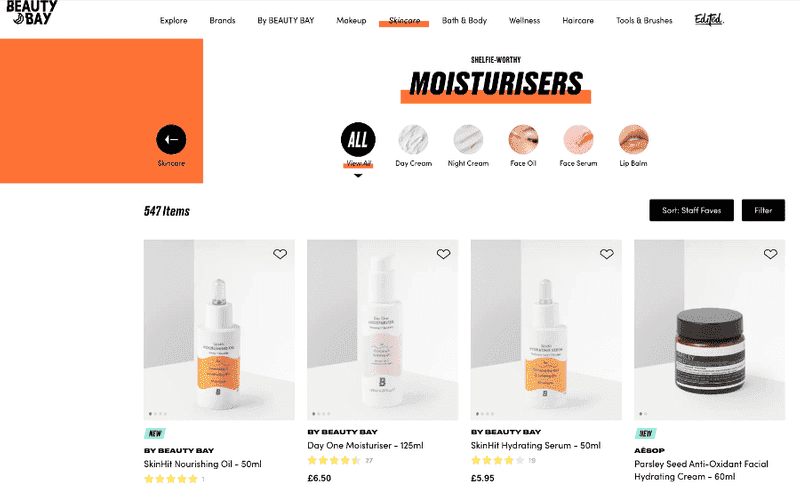Image resolution: width=800 pixels, height=487 pixels.
Task: Open the Lip Balm category icon
Action: [x=633, y=139]
